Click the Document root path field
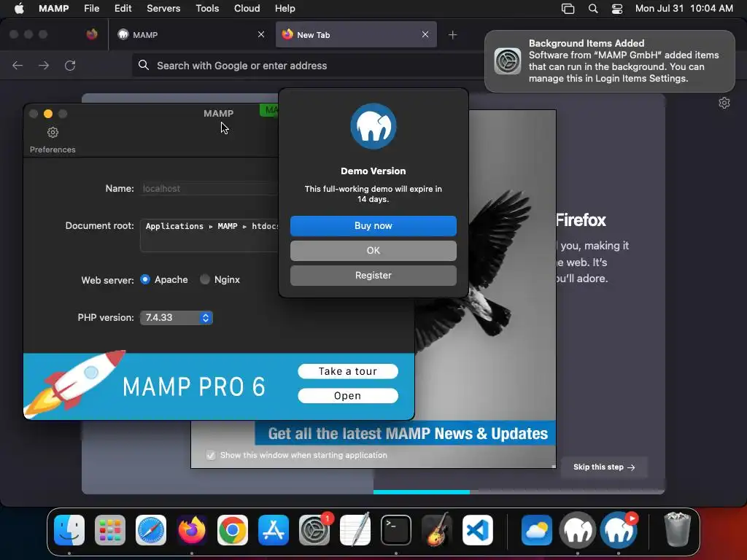The height and width of the screenshot is (560, 747). 209,235
